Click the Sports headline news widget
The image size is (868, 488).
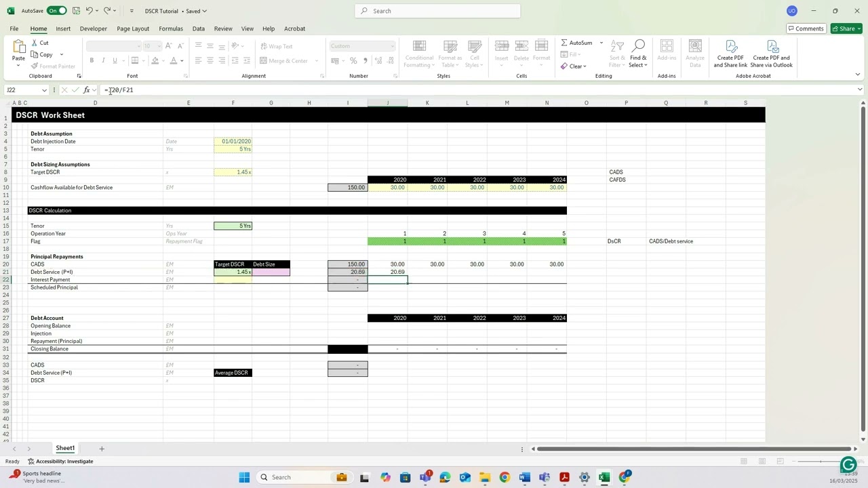[38, 477]
